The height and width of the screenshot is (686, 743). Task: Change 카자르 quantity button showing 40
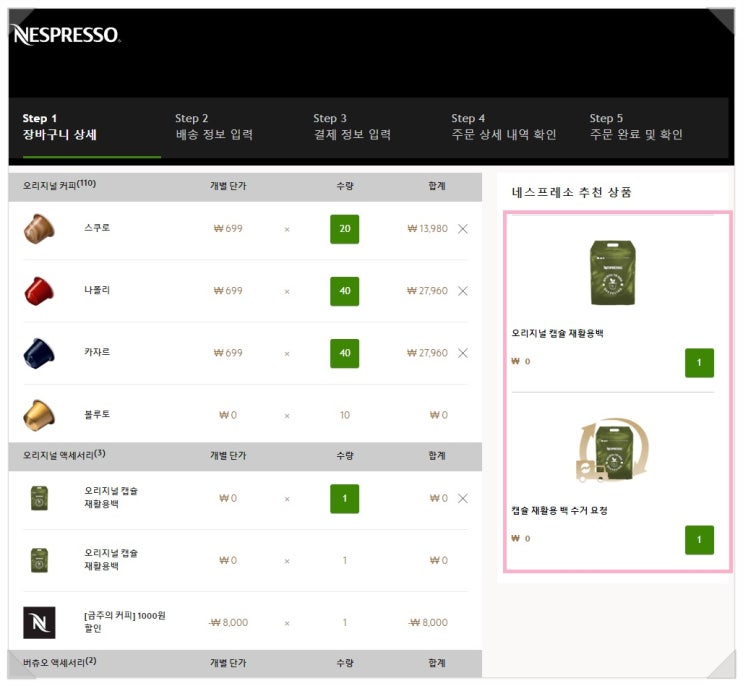coord(344,353)
